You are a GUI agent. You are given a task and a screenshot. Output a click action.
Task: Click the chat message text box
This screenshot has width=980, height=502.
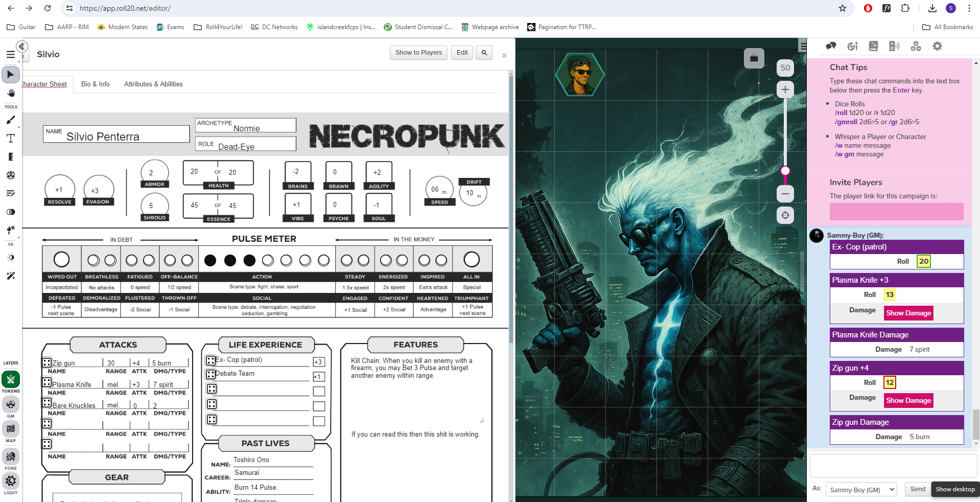click(893, 466)
